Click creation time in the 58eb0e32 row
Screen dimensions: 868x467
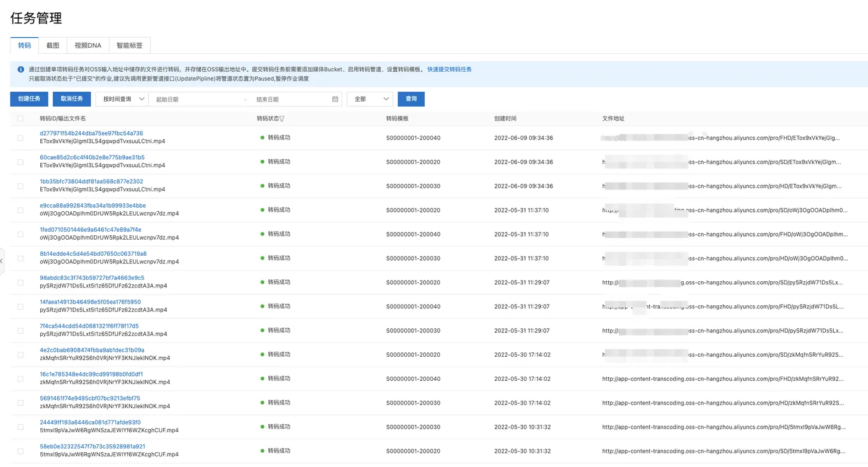(x=522, y=452)
